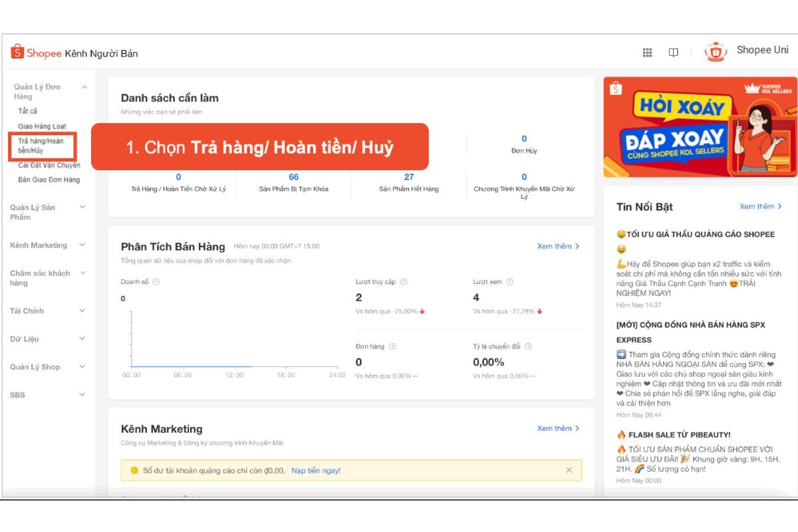Click the warning icon in balance banner

click(134, 470)
